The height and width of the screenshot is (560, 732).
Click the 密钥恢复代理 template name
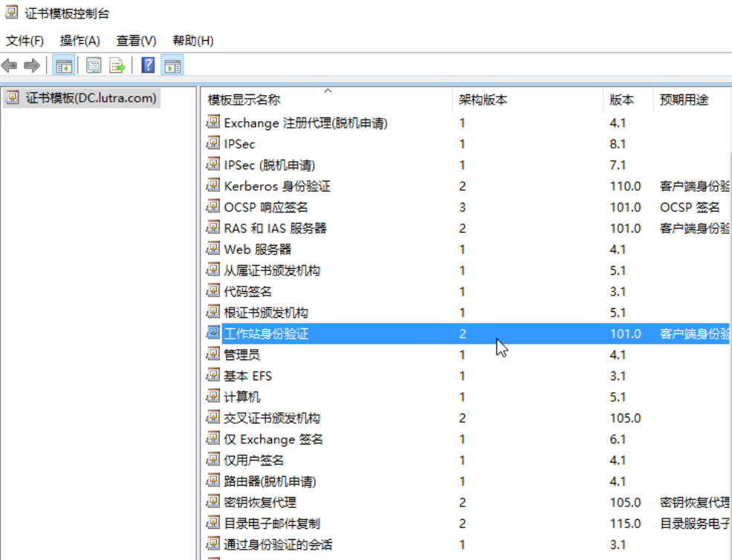[260, 502]
